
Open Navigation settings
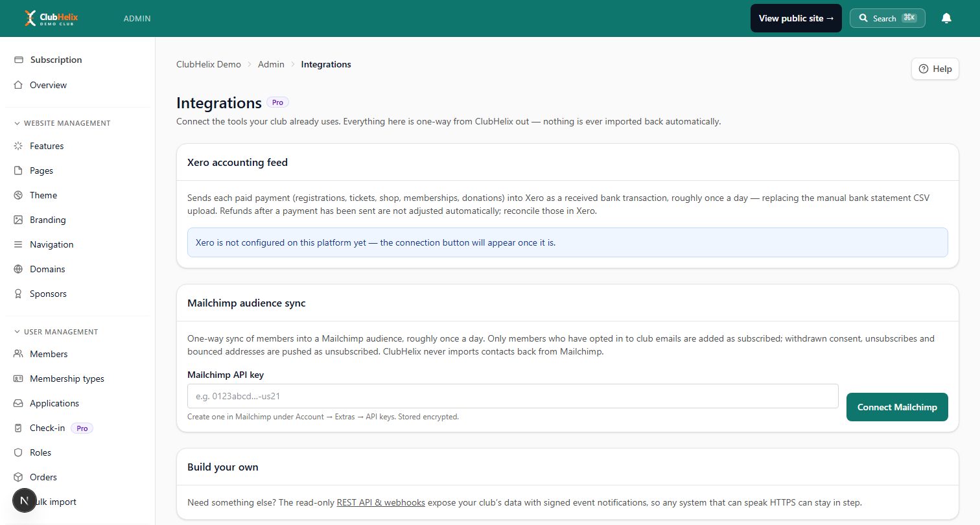(x=78, y=244)
